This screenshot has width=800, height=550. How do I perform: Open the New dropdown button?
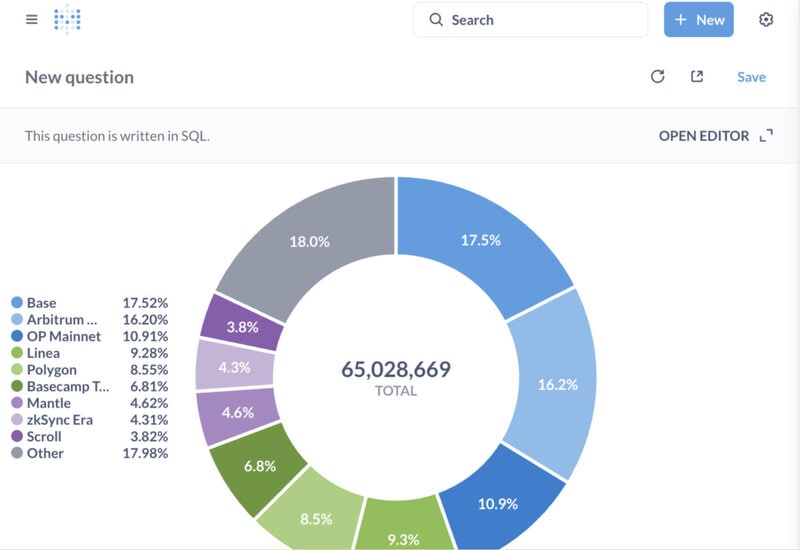click(698, 19)
